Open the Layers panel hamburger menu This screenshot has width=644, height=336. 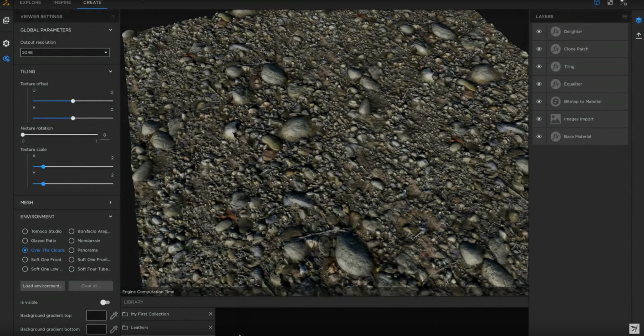625,17
